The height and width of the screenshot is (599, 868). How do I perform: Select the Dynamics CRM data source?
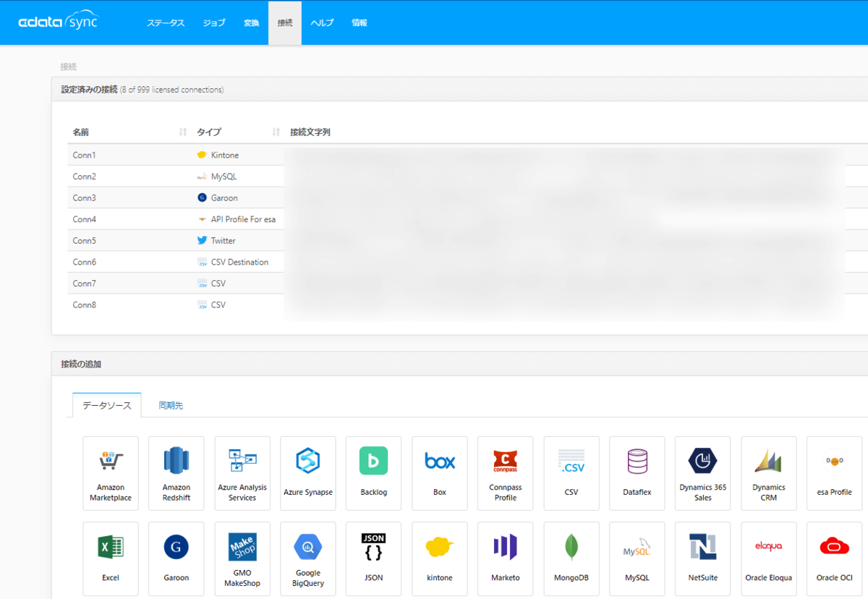pos(769,473)
